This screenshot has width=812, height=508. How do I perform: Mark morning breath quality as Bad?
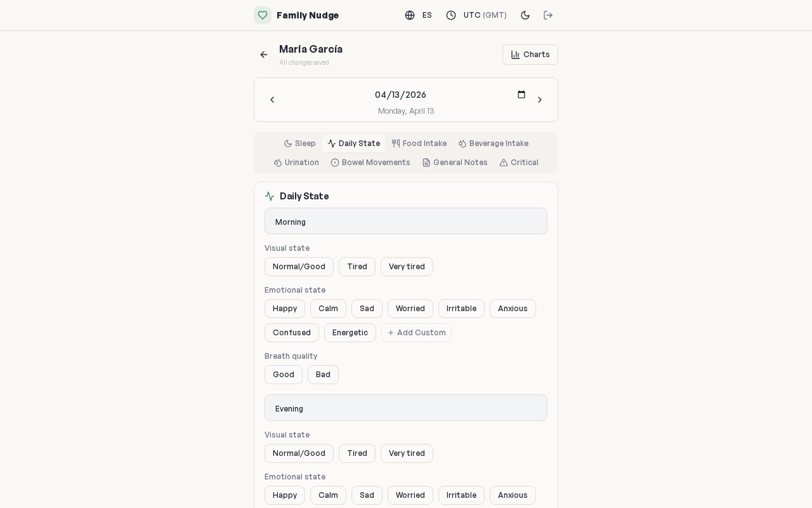[x=323, y=375]
